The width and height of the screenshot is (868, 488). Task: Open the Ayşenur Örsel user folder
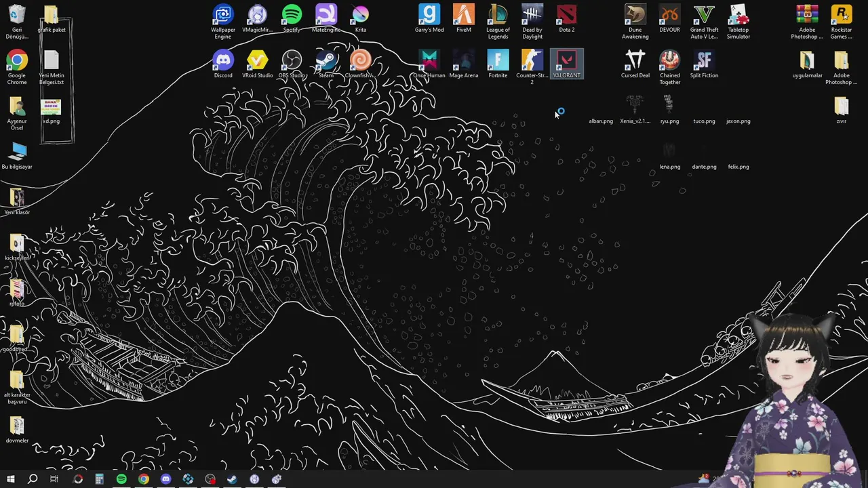click(x=17, y=113)
